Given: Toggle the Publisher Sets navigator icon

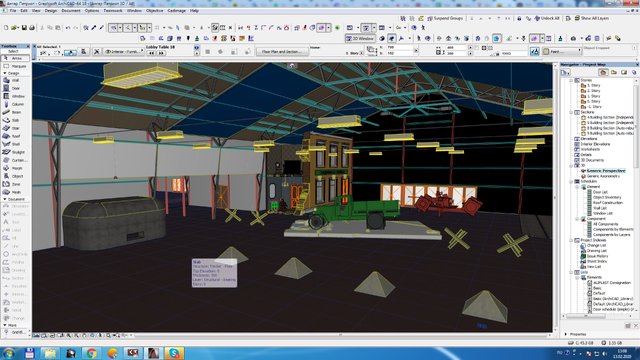Looking at the screenshot, I should pyautogui.click(x=634, y=72).
